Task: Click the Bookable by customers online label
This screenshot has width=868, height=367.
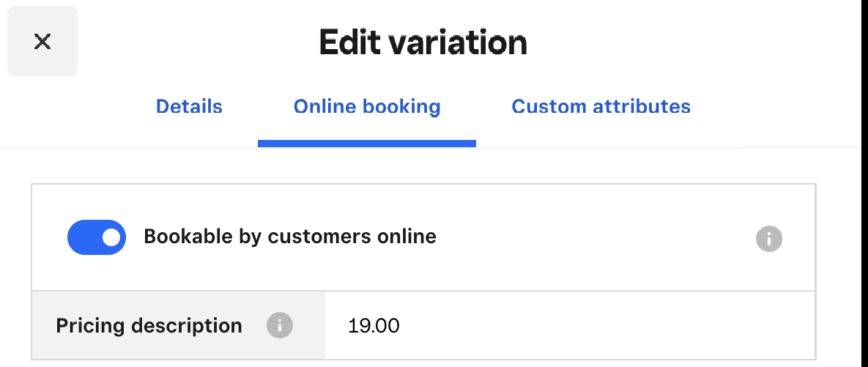Action: [290, 237]
